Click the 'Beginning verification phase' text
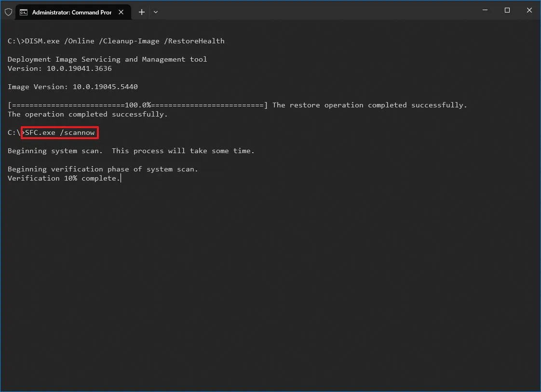 102,169
